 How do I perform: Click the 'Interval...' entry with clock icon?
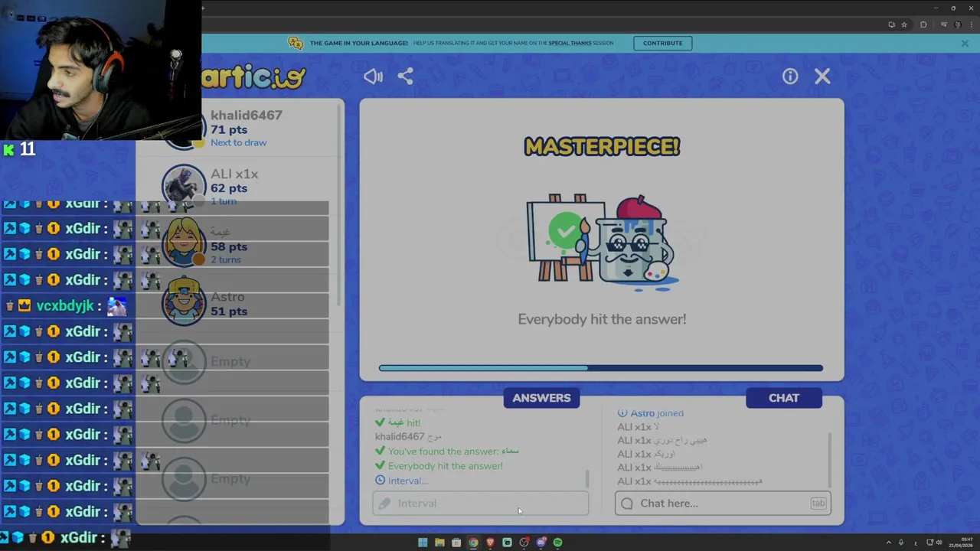pos(401,481)
